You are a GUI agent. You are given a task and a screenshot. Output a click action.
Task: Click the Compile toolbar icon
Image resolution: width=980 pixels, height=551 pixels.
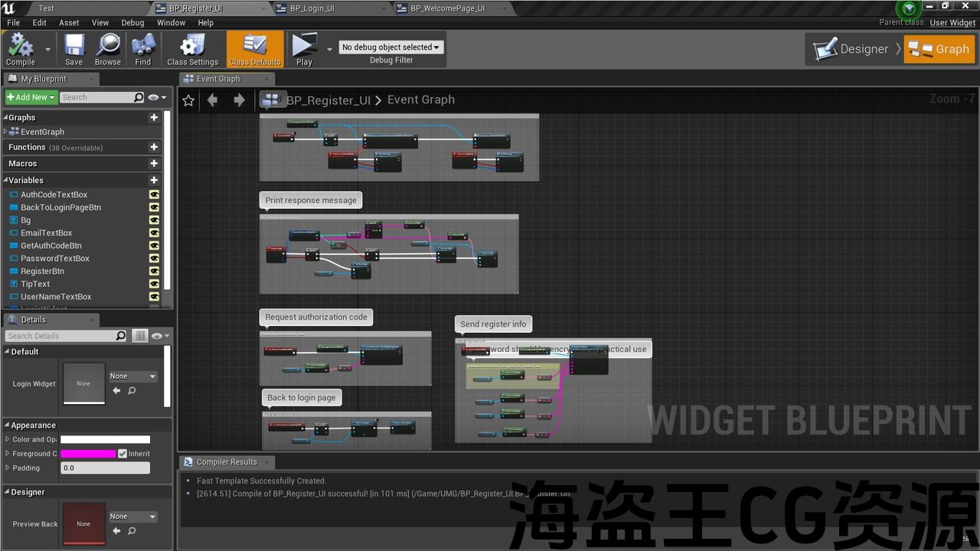pyautogui.click(x=21, y=46)
